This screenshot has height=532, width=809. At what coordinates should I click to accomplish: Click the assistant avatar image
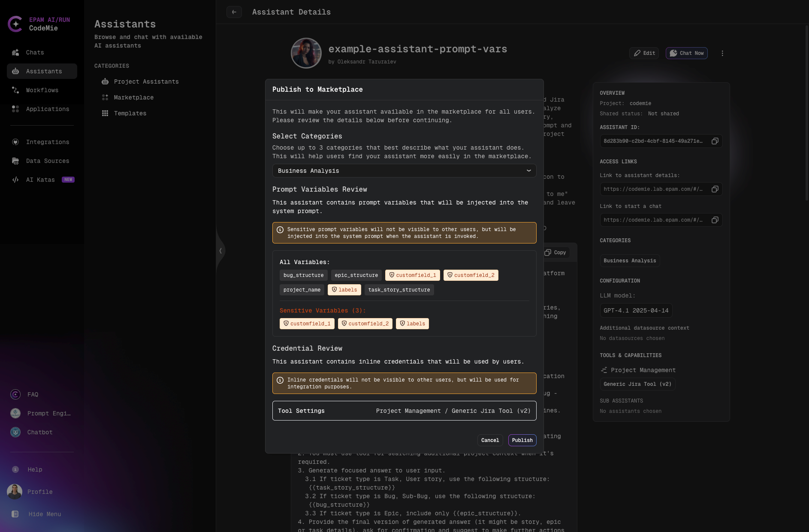pyautogui.click(x=306, y=53)
